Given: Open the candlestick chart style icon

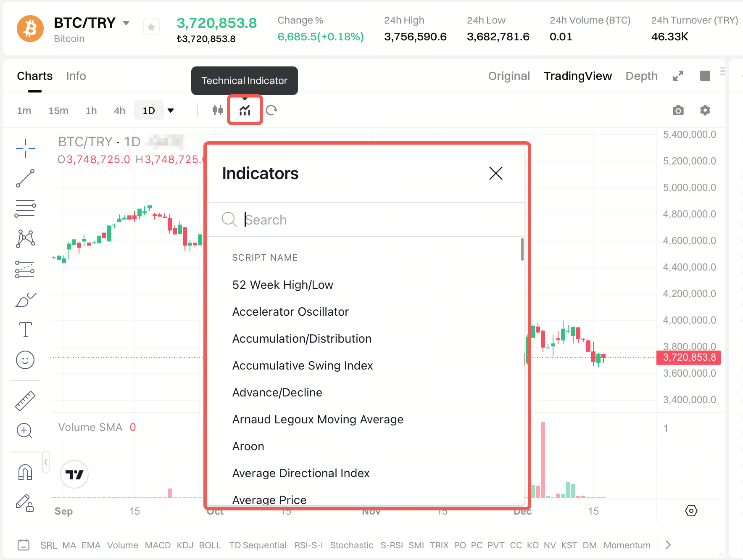Looking at the screenshot, I should 217,110.
